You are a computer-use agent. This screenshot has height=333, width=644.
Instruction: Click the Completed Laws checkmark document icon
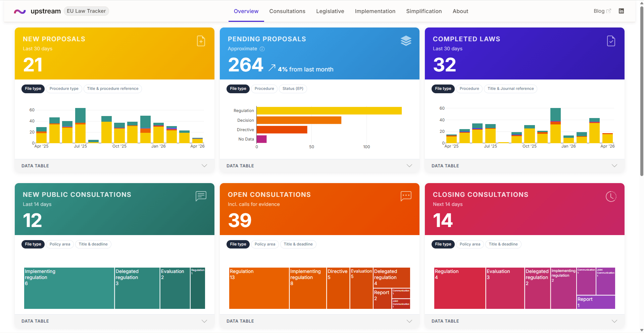point(611,41)
